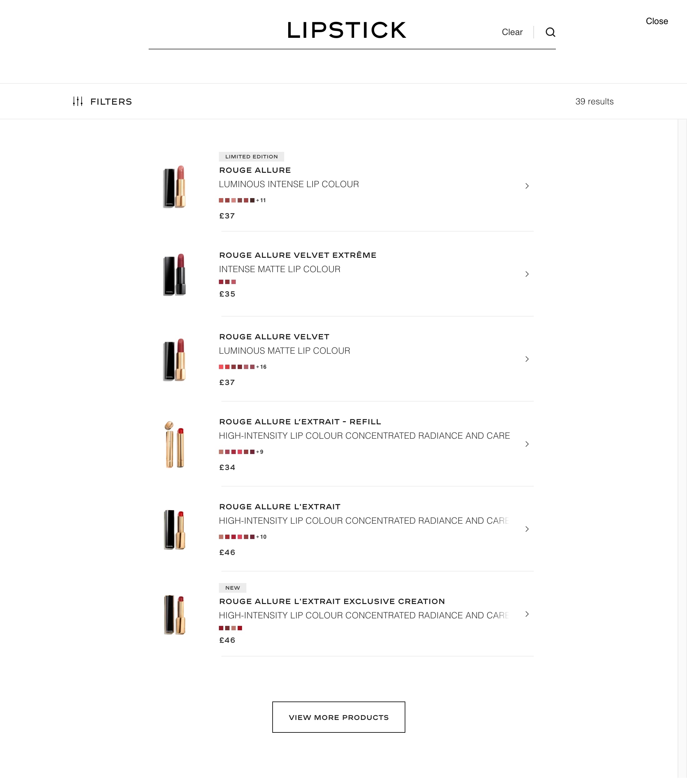Viewport: 687px width, 784px height.
Task: Click the £46 price of Rouge Allure L'Extrait
Action: (227, 552)
